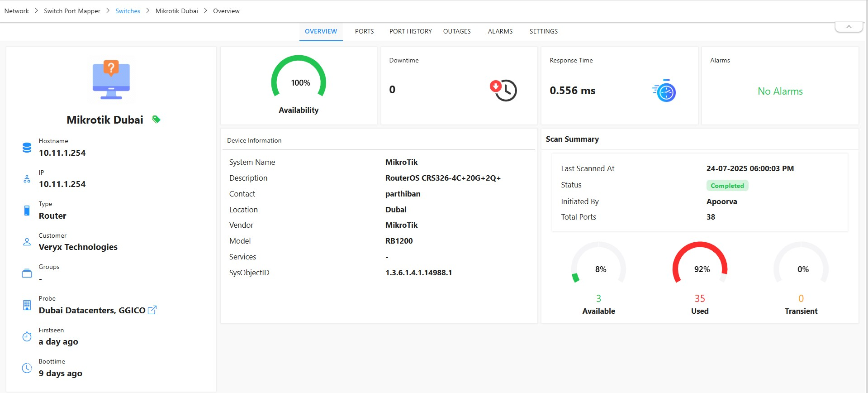The height and width of the screenshot is (393, 868).
Task: Open the Alarms tab
Action: pos(500,31)
